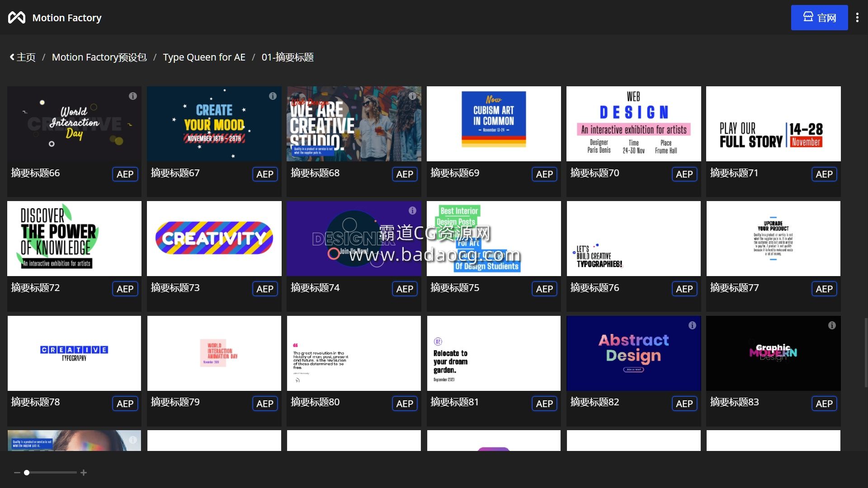Show info icon on 摘要标题68 thumbnail
This screenshot has width=868, height=488.
pos(412,96)
